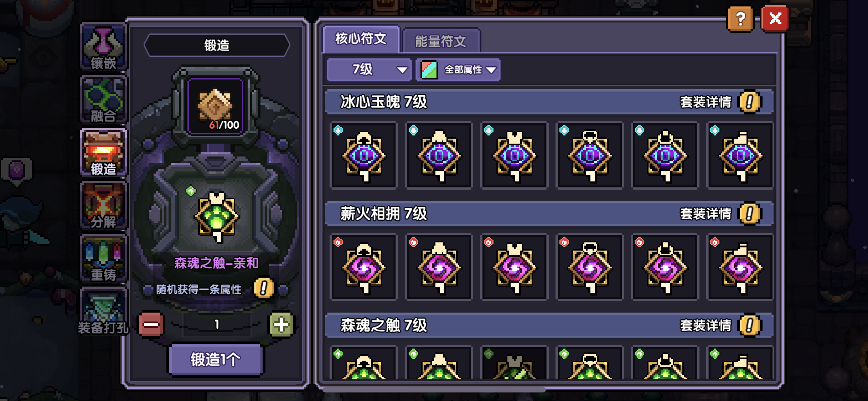
Task: Click the 锻造1个 forge button
Action: point(215,359)
